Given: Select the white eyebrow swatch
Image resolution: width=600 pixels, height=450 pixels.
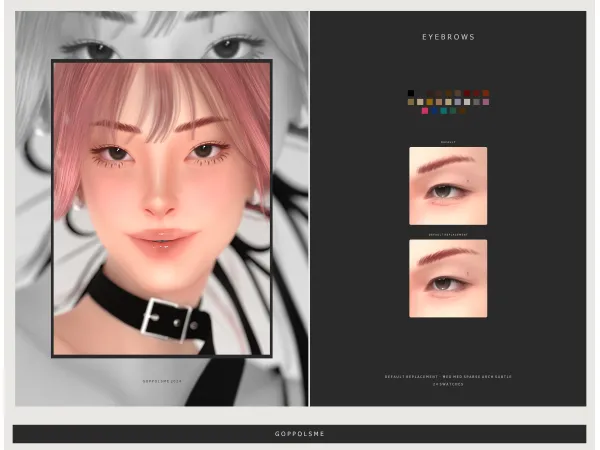Looking at the screenshot, I should tap(467, 102).
